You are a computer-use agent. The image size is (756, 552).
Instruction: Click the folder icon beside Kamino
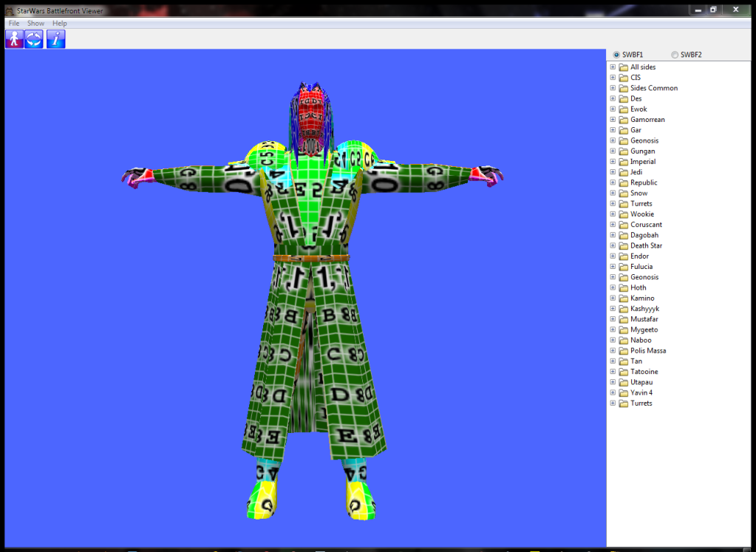pos(624,299)
